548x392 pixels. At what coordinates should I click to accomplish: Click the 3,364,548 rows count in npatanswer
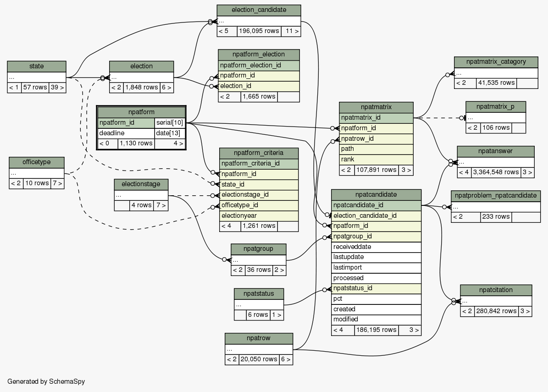(x=494, y=172)
